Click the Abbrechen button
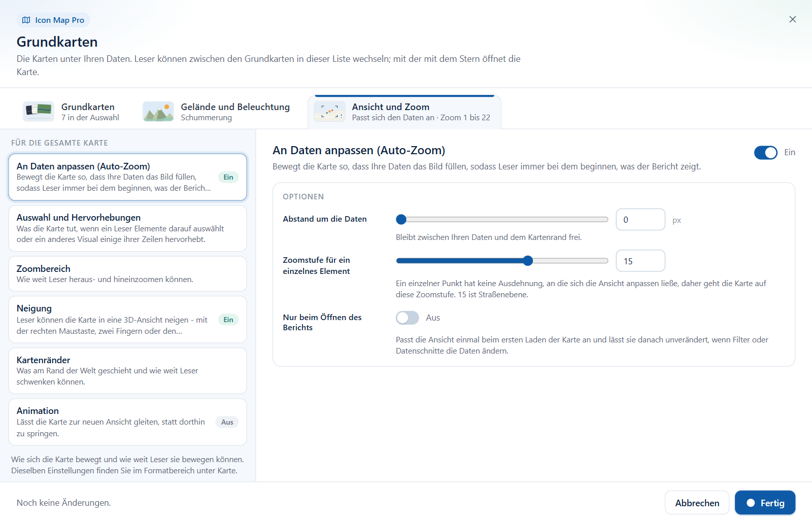 [697, 503]
